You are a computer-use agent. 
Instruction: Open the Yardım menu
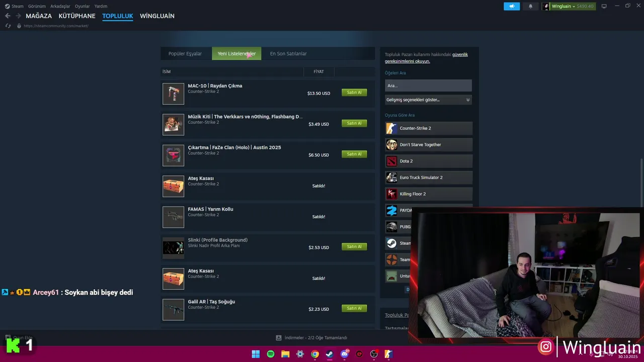tap(101, 6)
